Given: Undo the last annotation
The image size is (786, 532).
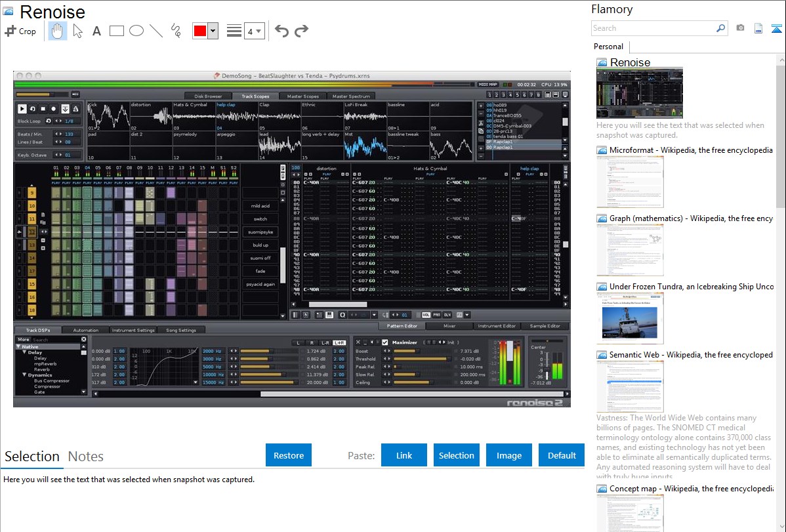Looking at the screenshot, I should click(281, 31).
